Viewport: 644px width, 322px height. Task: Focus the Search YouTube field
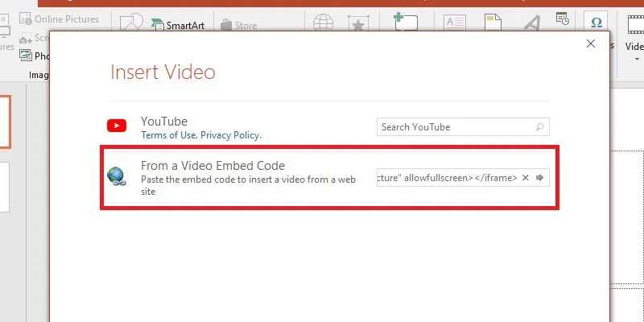[463, 127]
